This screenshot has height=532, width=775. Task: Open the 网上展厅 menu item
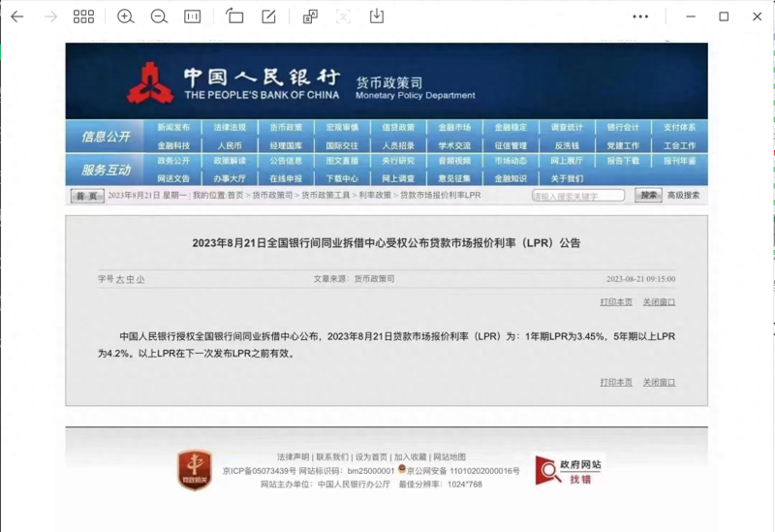tap(567, 161)
